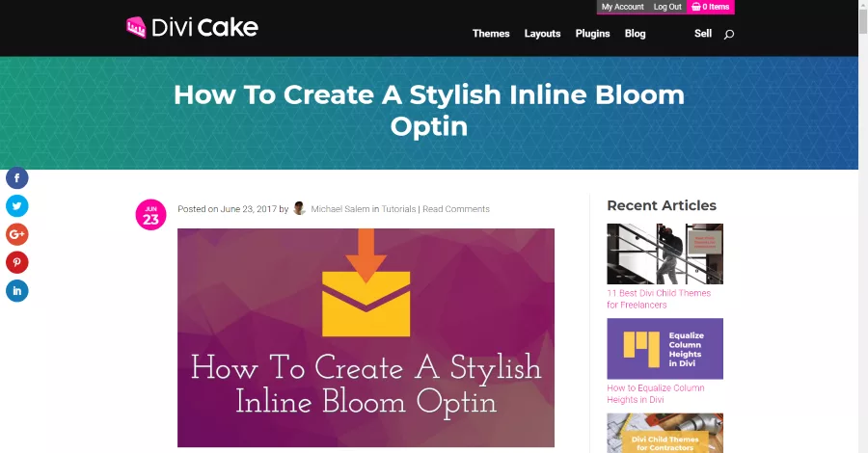Open 'How to Equalize Column Heights in Divi' link

[656, 394]
